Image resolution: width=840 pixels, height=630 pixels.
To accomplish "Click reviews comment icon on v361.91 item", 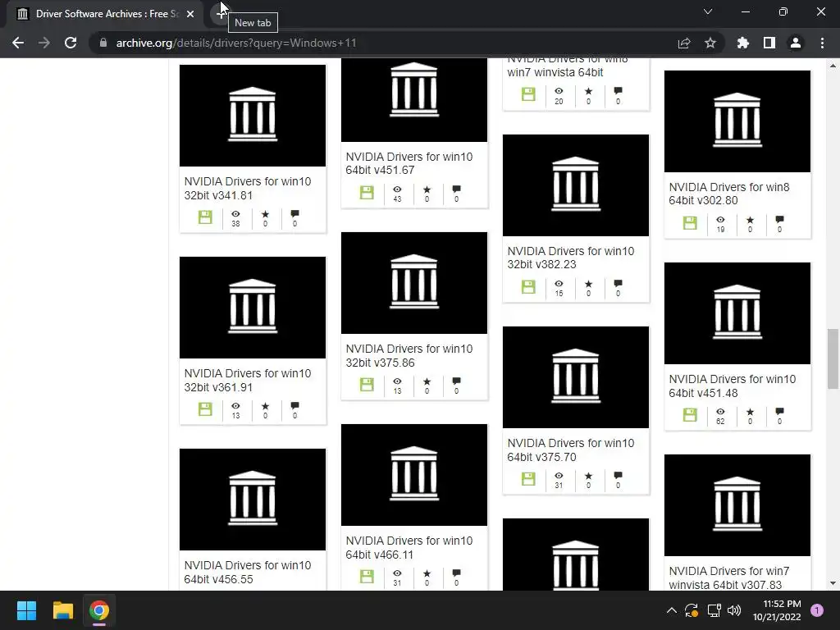I will tap(294, 405).
